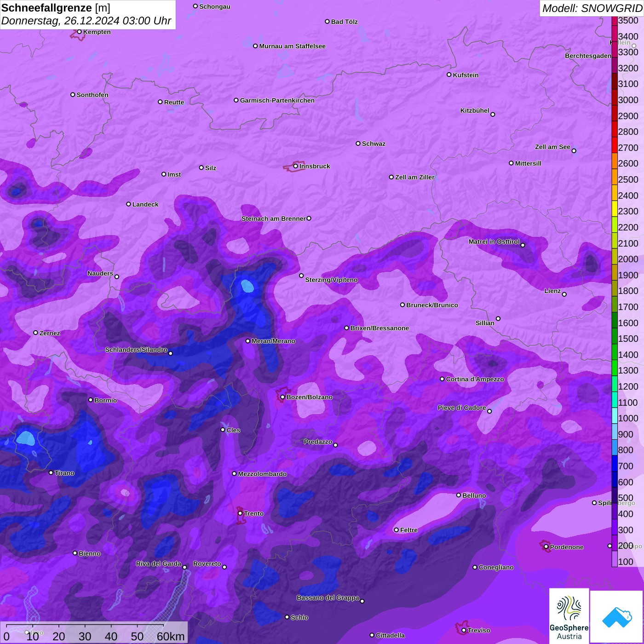Click the 60km scale bar label
The image size is (644, 644).
[x=171, y=636]
